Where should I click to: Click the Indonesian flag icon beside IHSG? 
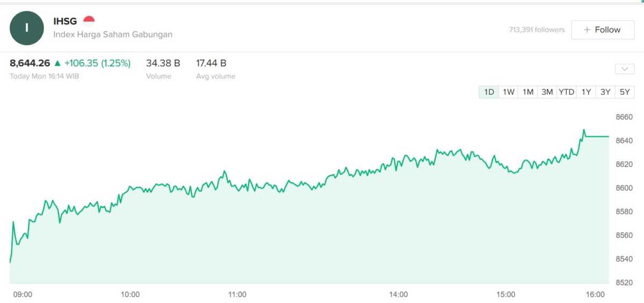pyautogui.click(x=89, y=21)
